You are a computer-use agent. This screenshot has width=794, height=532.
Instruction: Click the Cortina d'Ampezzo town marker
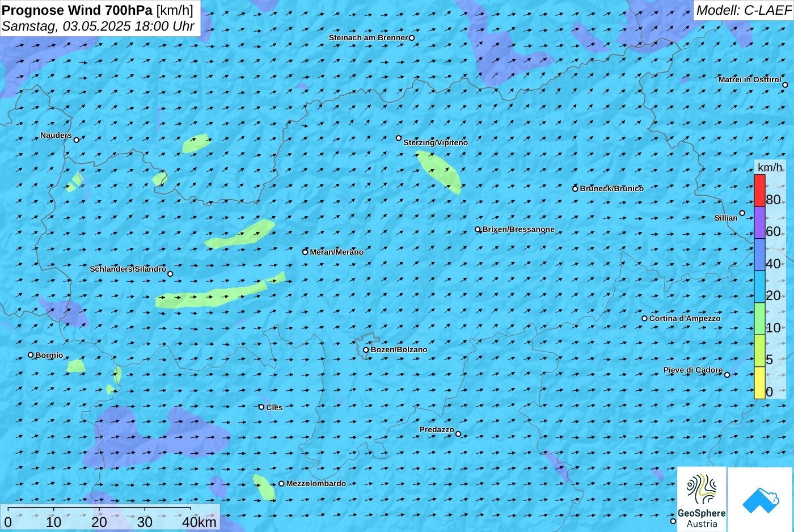click(x=644, y=318)
